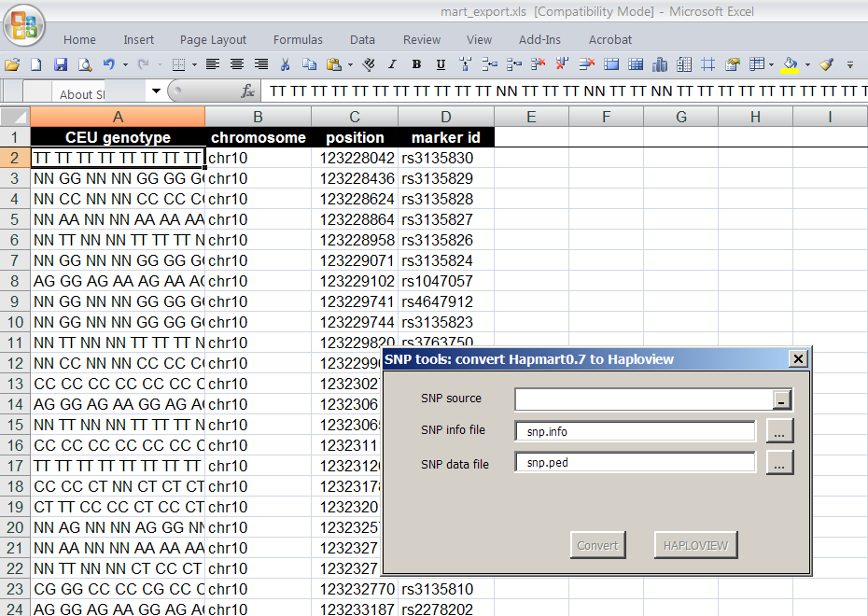
Task: Switch to the Formulas tab
Action: coord(298,40)
